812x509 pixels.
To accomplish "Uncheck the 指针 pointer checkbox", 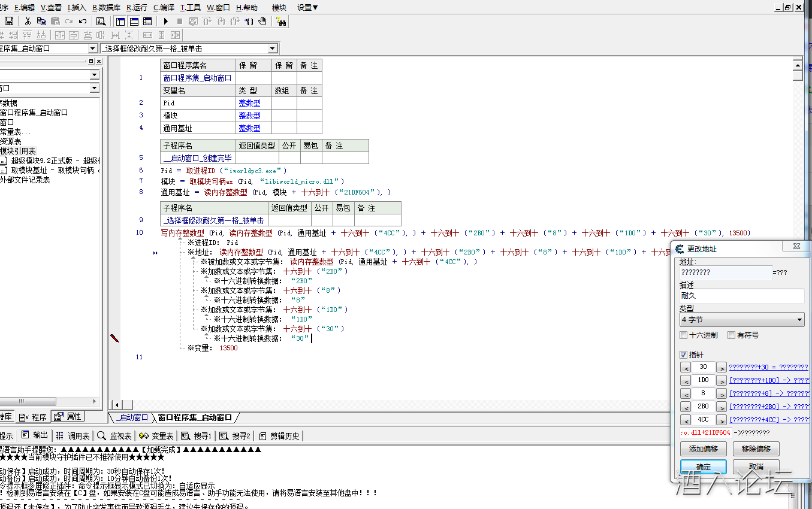I will [684, 355].
